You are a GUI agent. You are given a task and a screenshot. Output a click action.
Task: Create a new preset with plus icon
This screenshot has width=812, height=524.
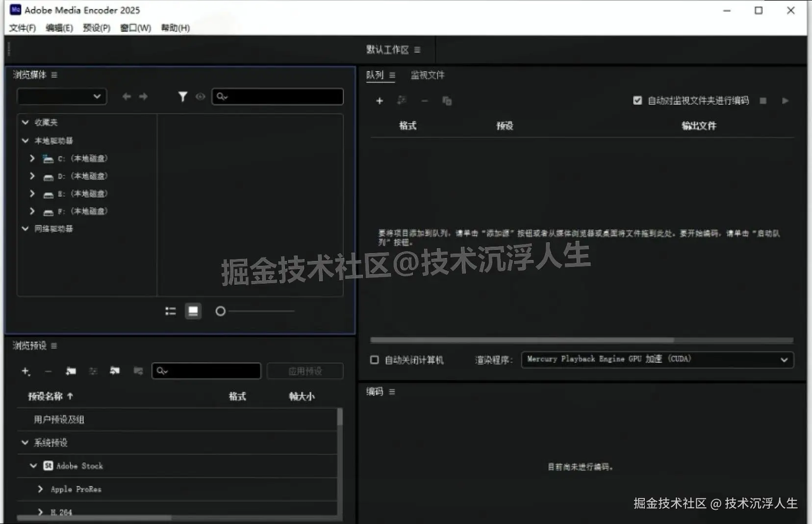25,371
